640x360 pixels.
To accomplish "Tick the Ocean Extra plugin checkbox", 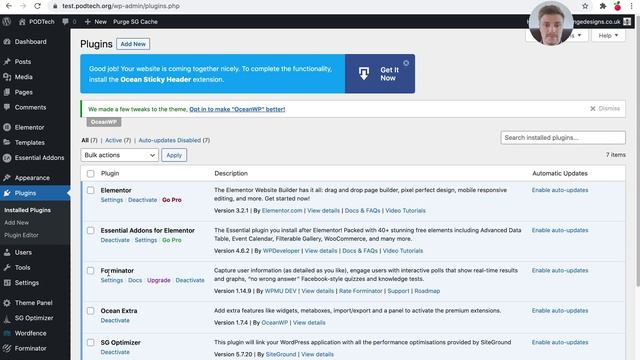I will pyautogui.click(x=91, y=311).
